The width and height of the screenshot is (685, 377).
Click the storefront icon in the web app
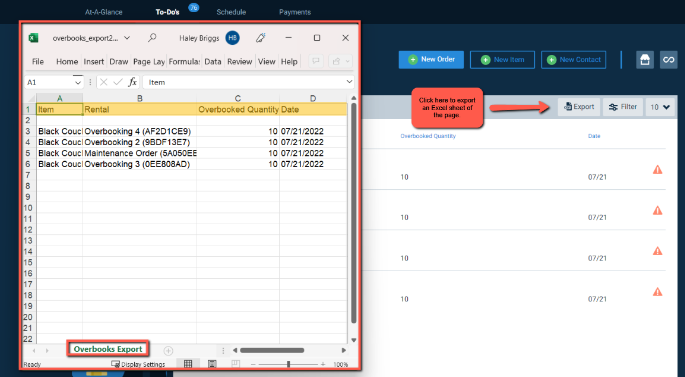click(x=645, y=60)
